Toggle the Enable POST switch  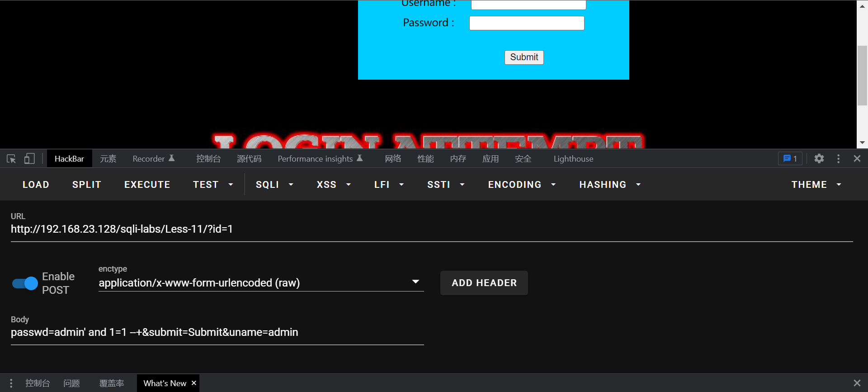[x=25, y=283]
